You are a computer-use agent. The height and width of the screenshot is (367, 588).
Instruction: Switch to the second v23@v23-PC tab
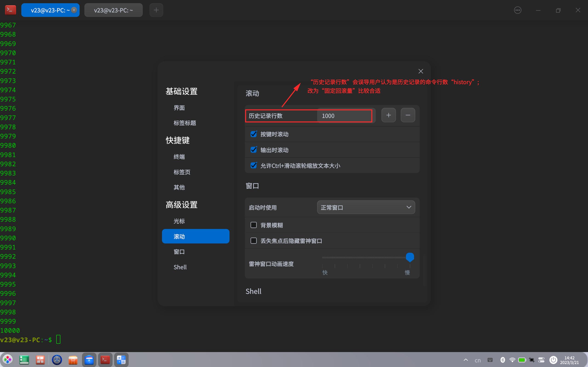tap(113, 10)
